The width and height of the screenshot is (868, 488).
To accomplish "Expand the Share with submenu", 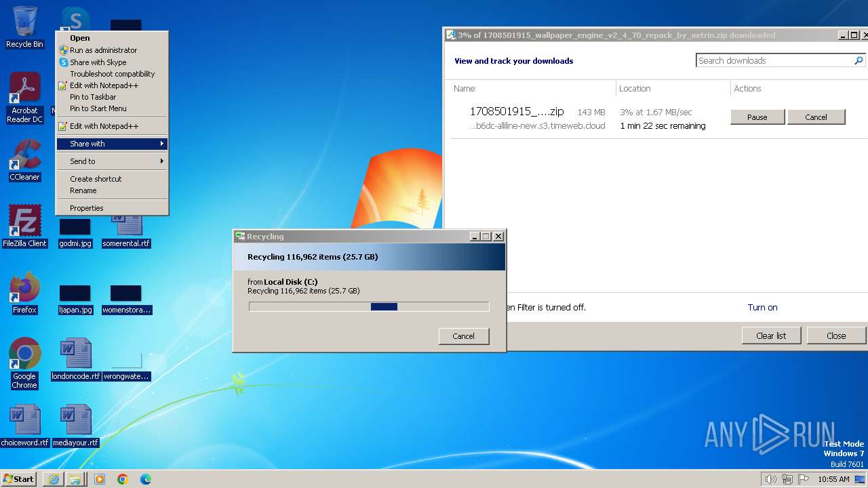I will pos(112,144).
